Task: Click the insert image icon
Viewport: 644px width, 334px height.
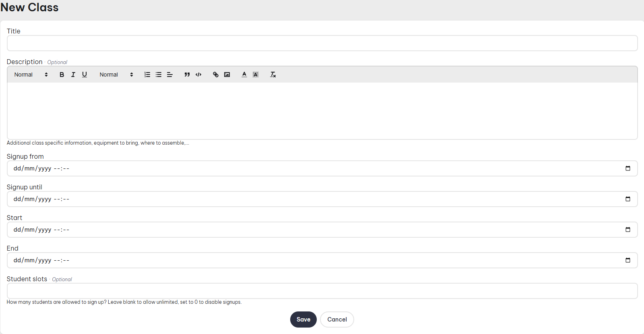Action: coord(227,75)
